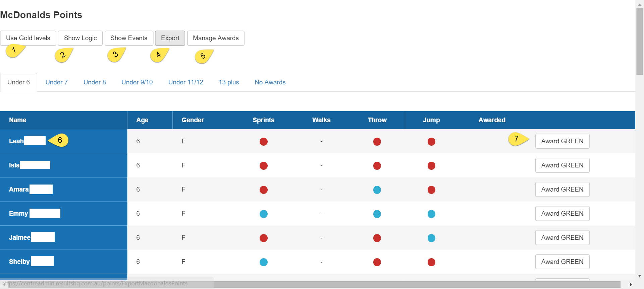
Task: Click the Show Events button
Action: coord(129,38)
